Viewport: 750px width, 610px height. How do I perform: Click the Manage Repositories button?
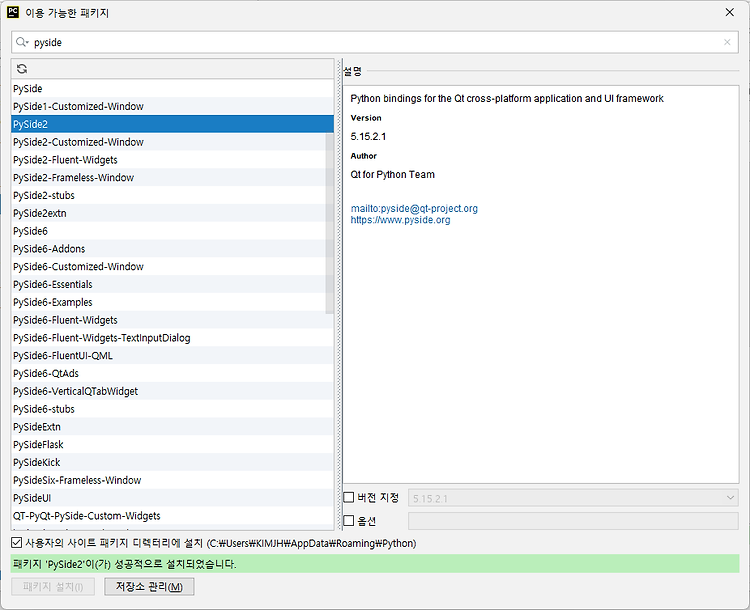point(149,587)
